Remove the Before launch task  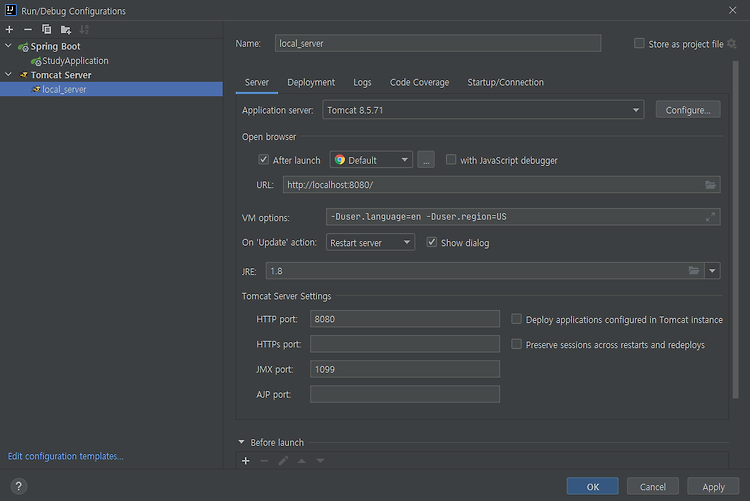coord(264,461)
